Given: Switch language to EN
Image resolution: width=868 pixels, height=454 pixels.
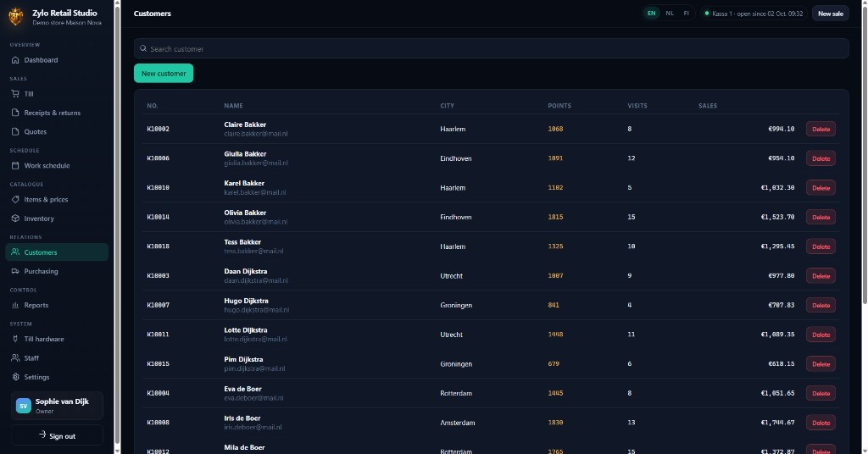Looking at the screenshot, I should [x=652, y=14].
